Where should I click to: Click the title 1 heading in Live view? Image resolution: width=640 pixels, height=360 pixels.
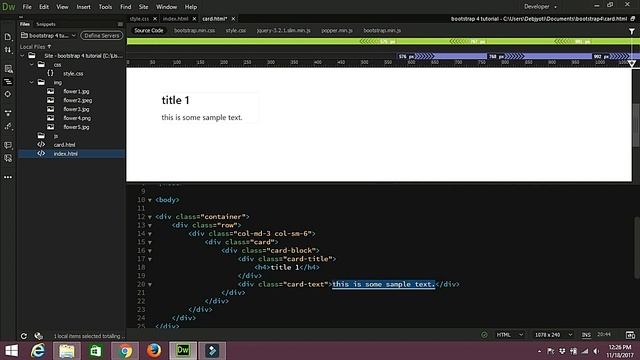(x=176, y=100)
